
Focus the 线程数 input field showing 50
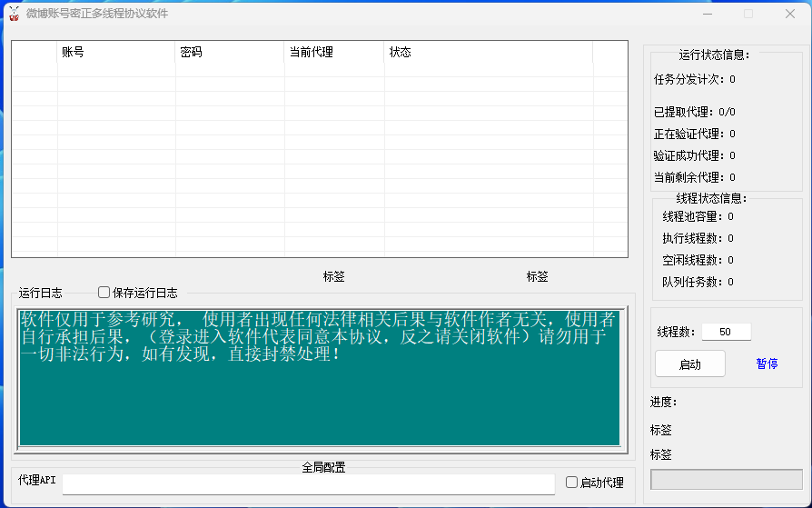tap(726, 332)
